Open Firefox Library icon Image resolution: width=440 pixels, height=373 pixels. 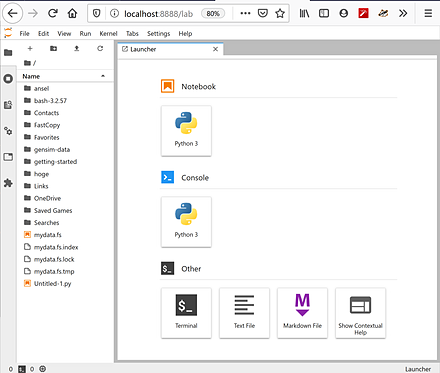pos(304,13)
